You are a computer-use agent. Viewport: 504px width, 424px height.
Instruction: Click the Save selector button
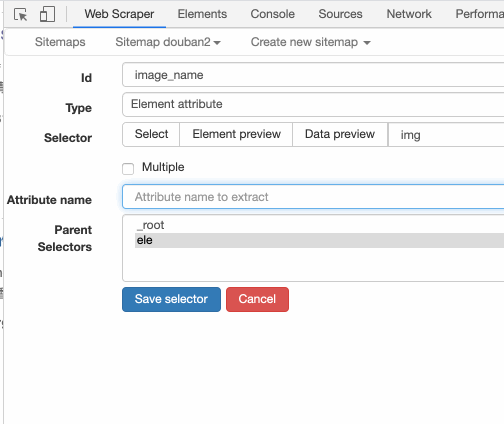tap(171, 299)
